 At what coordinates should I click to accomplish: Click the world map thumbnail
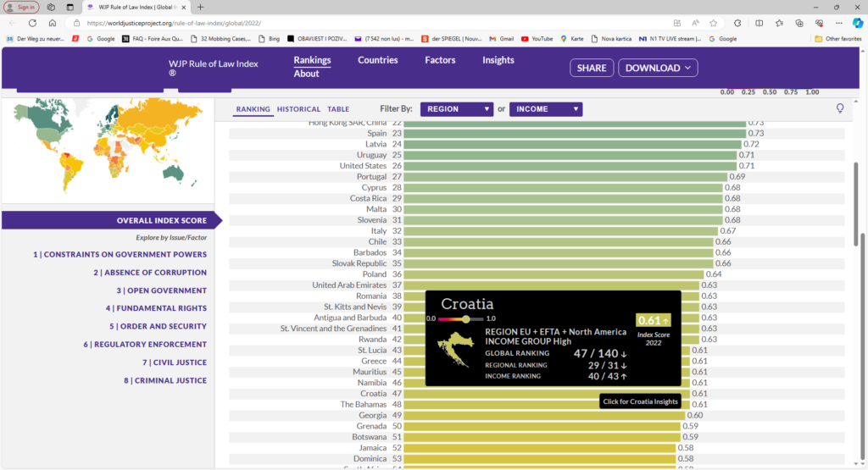(109, 146)
